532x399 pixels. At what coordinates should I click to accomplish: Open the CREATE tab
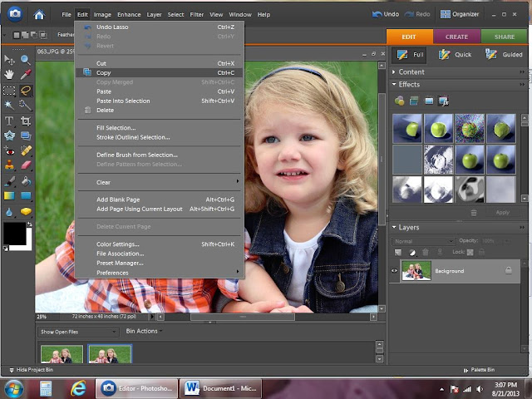coord(456,37)
